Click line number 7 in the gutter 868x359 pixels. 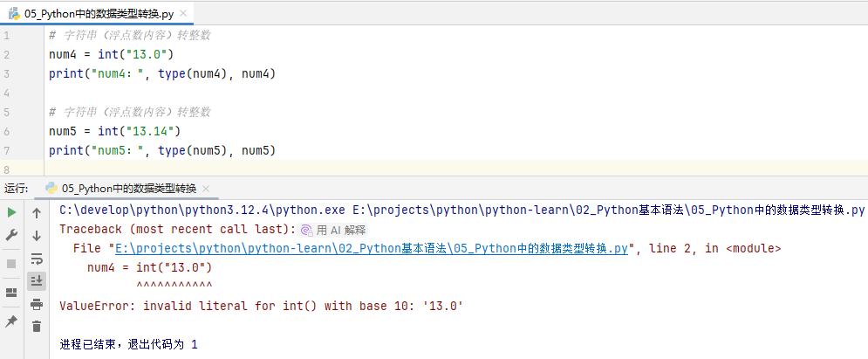click(x=7, y=169)
